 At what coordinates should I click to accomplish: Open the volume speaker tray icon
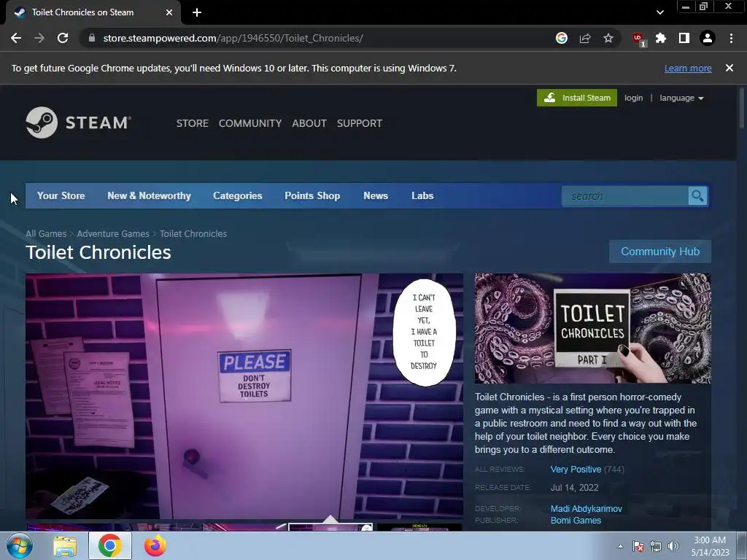[673, 546]
